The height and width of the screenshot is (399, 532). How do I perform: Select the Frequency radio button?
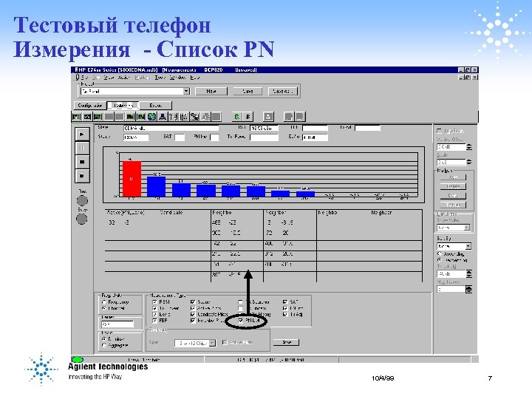[104, 302]
